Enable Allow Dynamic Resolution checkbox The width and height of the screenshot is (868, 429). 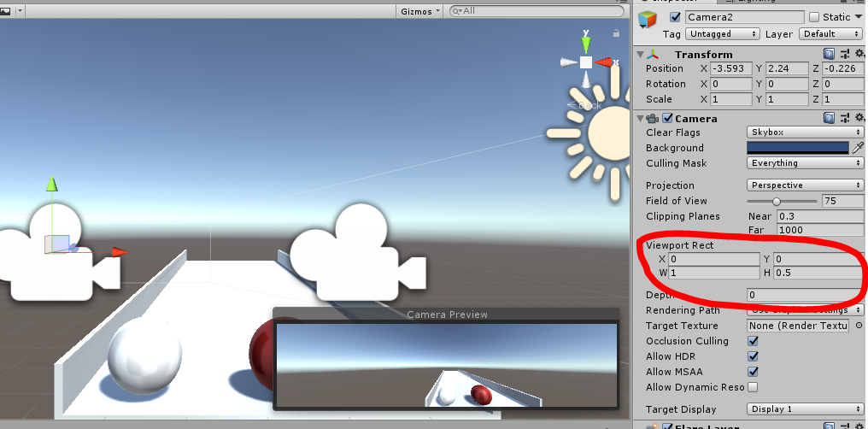click(753, 387)
